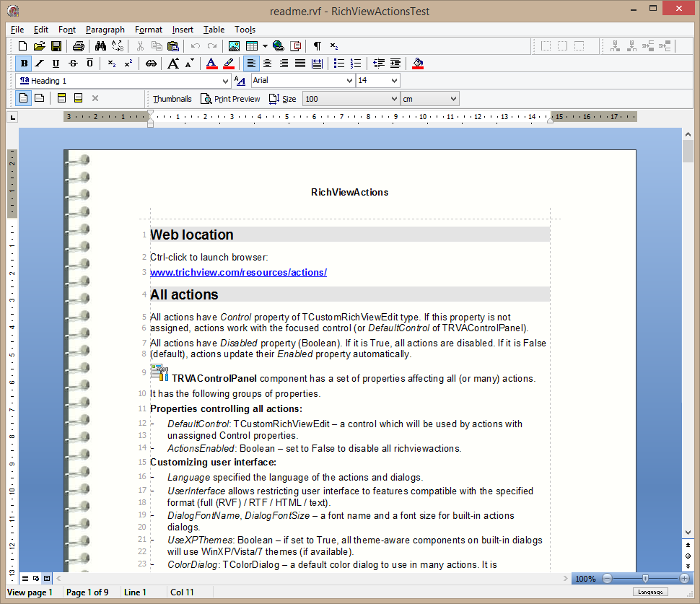The height and width of the screenshot is (604, 700).
Task: Click the ruler tab-type selector box
Action: [13, 118]
